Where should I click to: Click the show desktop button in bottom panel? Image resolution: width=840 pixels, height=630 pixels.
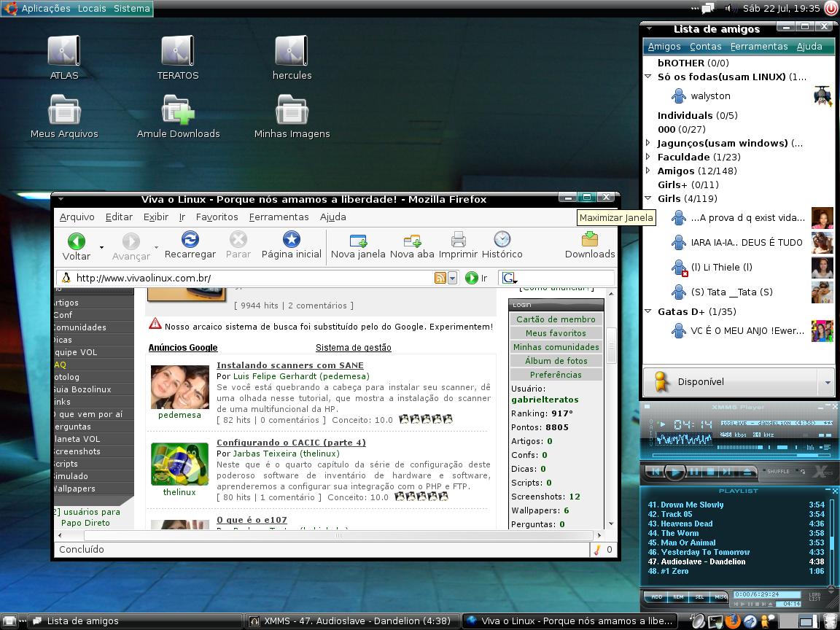point(9,621)
